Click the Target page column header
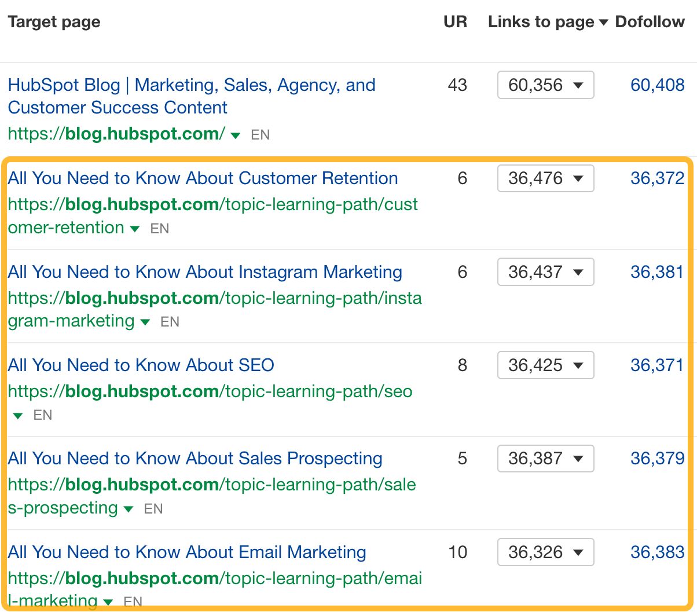697x616 pixels. pyautogui.click(x=53, y=21)
